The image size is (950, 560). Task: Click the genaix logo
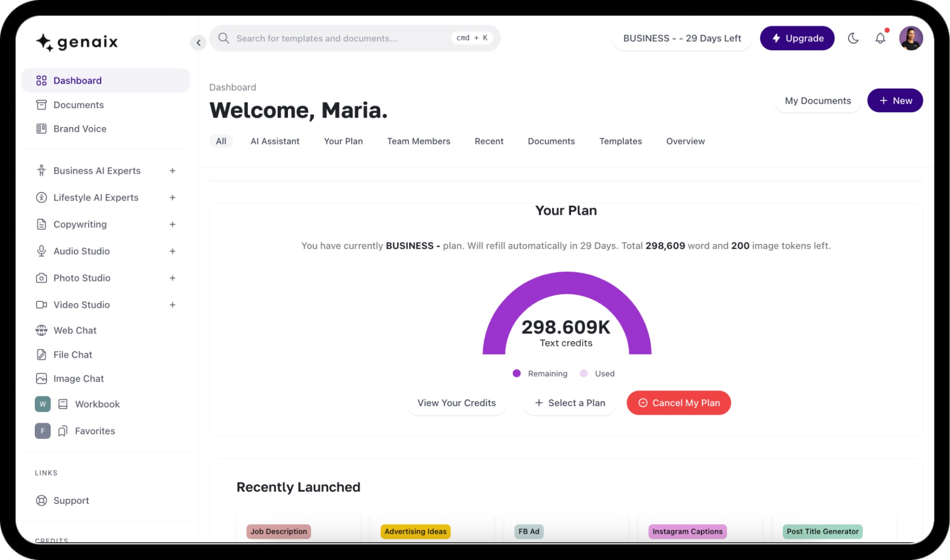click(x=77, y=42)
